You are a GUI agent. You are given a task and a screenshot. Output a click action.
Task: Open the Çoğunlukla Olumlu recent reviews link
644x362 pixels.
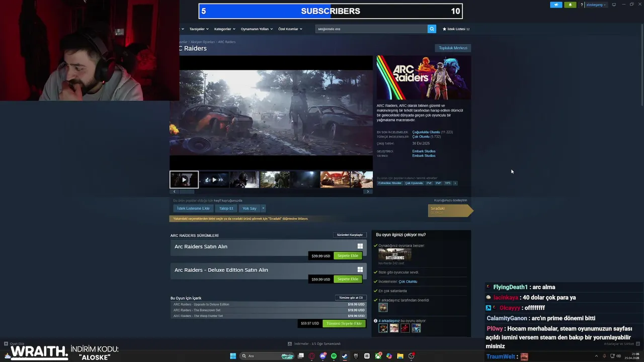[426, 132]
